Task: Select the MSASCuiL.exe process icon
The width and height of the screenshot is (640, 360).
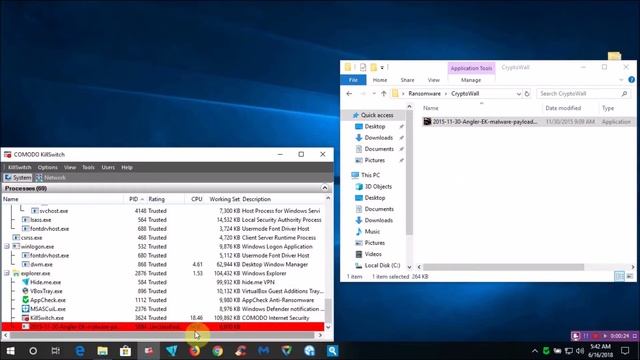Action: 25,309
